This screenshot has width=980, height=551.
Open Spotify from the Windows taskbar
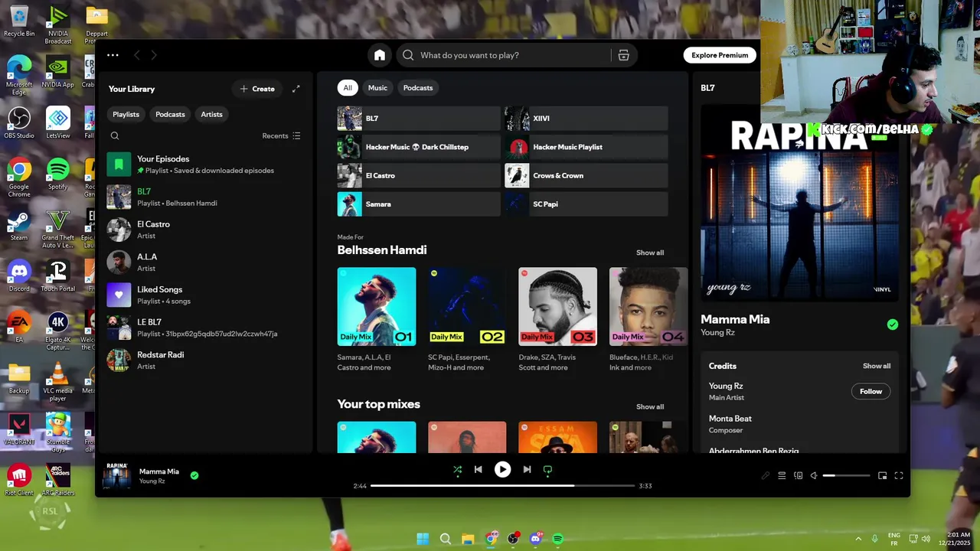coord(557,539)
